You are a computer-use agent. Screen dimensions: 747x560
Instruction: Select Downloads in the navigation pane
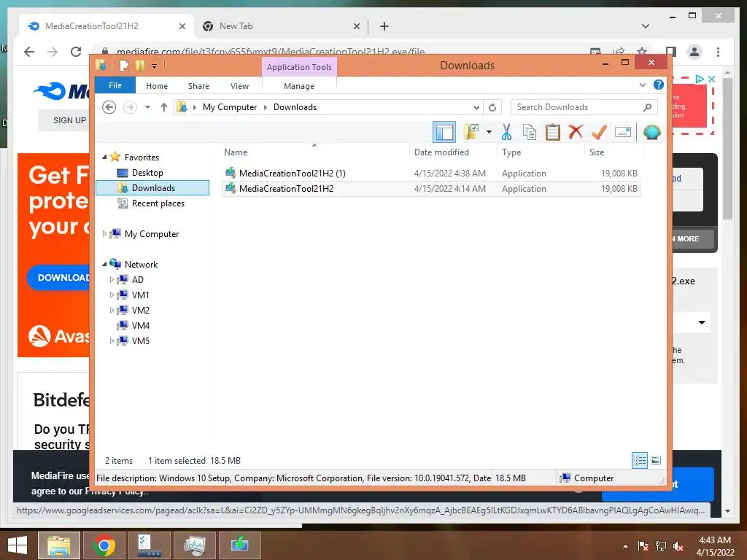152,187
